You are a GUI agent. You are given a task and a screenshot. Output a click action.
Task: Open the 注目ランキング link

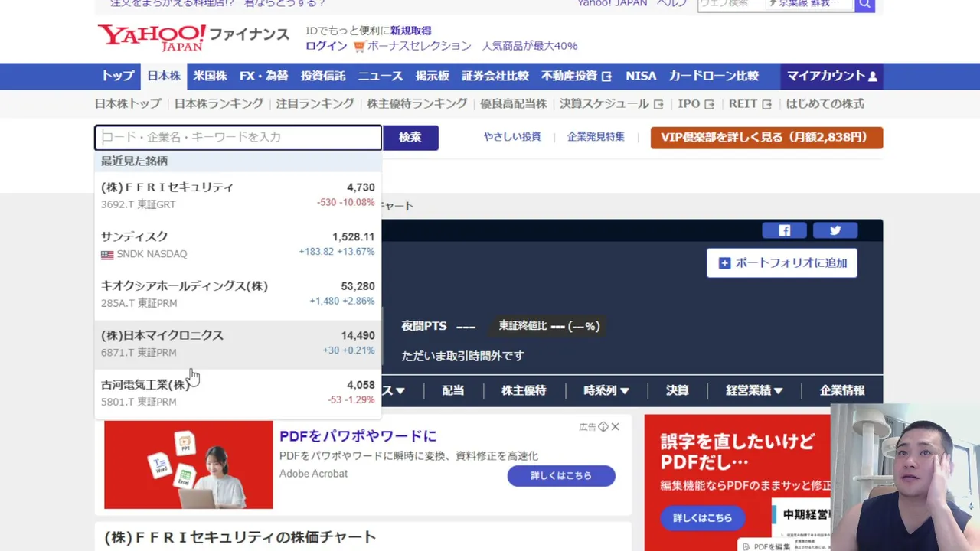[315, 103]
